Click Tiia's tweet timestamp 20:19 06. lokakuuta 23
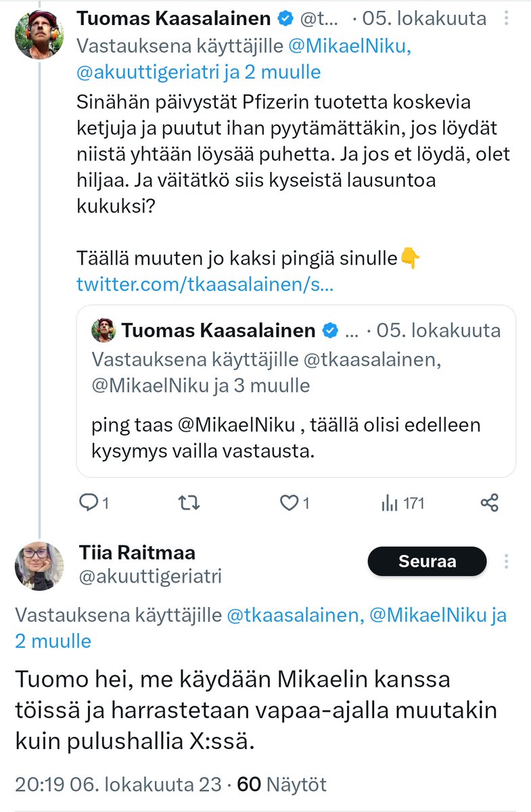531x812 pixels. (118, 784)
